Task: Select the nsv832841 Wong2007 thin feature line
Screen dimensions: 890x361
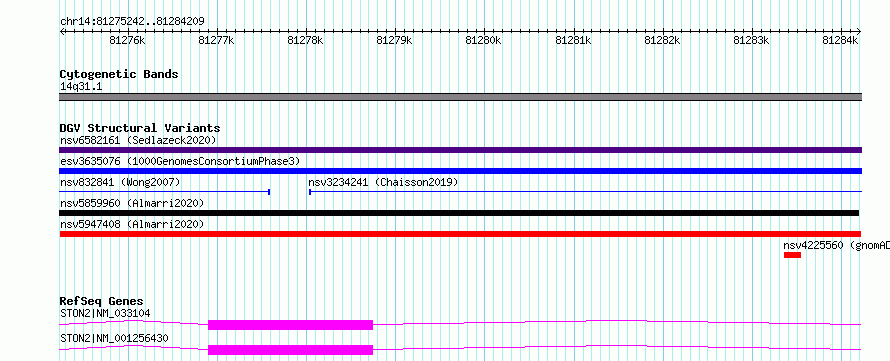Action: pos(165,192)
